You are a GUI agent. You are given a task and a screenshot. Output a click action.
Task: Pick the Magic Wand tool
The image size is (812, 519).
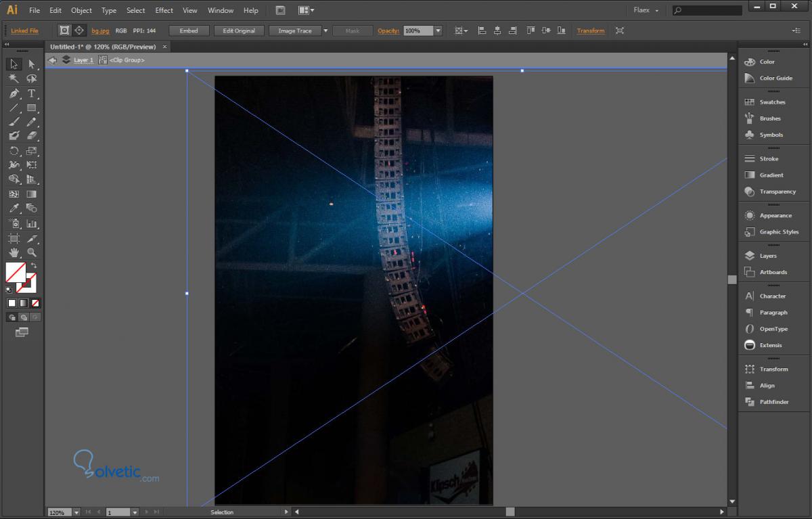[14, 78]
